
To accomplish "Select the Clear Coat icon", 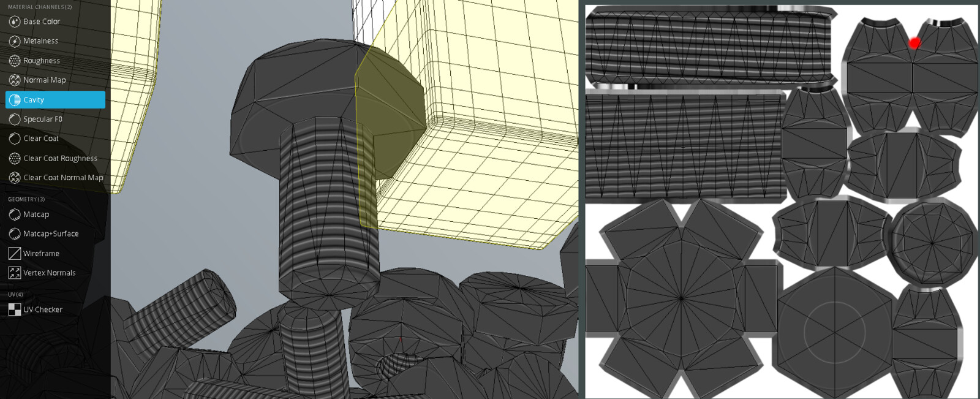I will click(x=15, y=139).
